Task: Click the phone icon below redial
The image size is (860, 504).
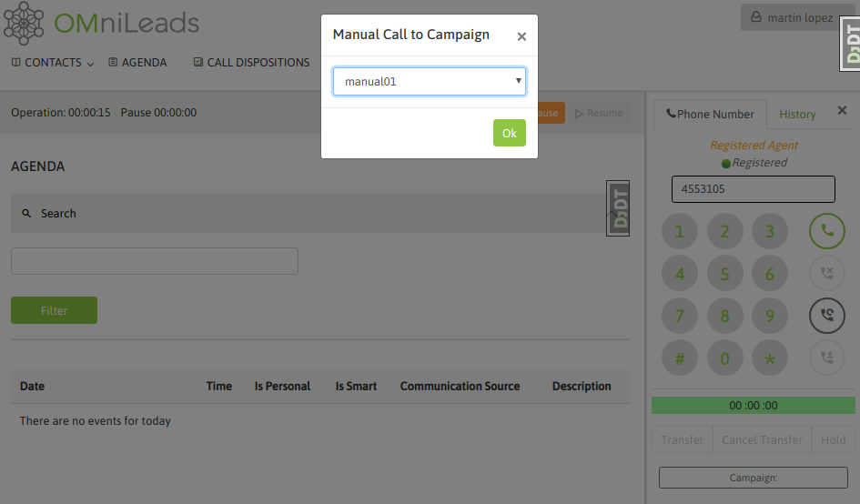Action: point(827,358)
